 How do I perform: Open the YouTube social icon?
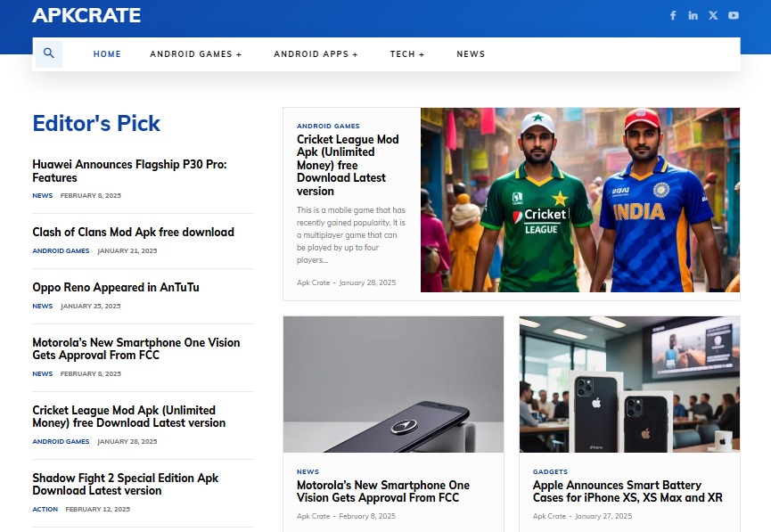pyautogui.click(x=734, y=15)
